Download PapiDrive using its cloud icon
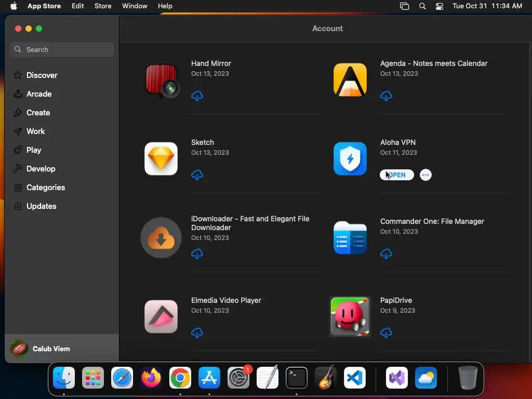Screen dimensions: 532x399 386,333
